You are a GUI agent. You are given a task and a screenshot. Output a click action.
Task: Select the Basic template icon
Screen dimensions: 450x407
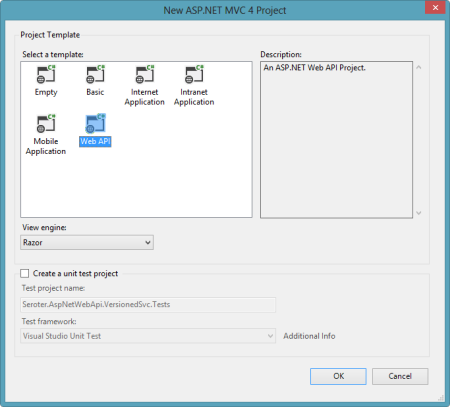95,74
